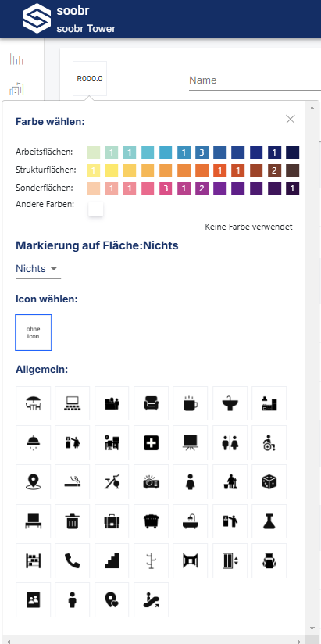
Task: Click into the Name input field
Action: 255,80
